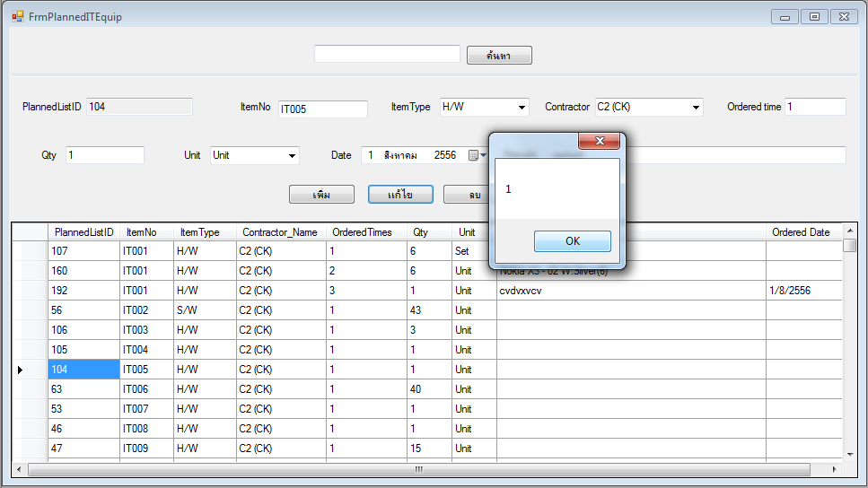This screenshot has height=488, width=868.
Task: Expand the ItemType combo box showing H/W
Action: click(x=522, y=108)
